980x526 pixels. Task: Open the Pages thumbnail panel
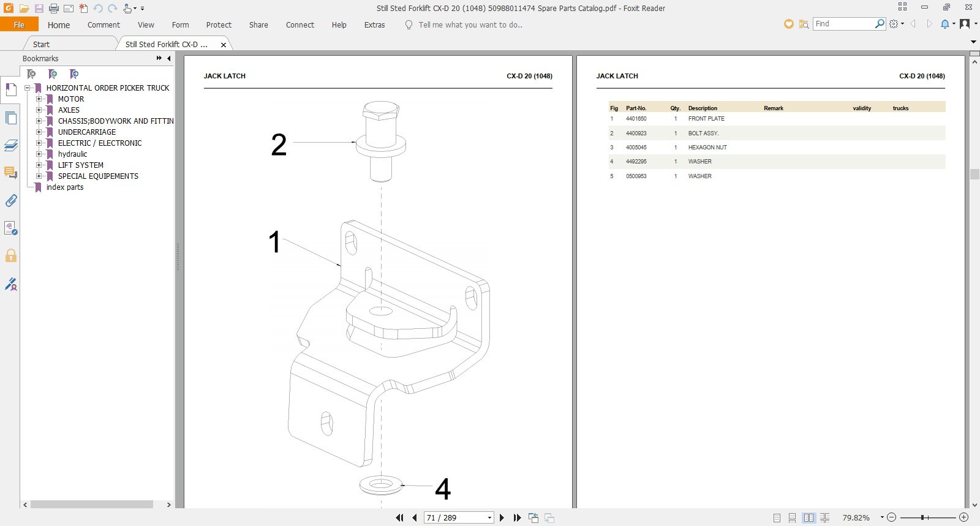point(10,118)
